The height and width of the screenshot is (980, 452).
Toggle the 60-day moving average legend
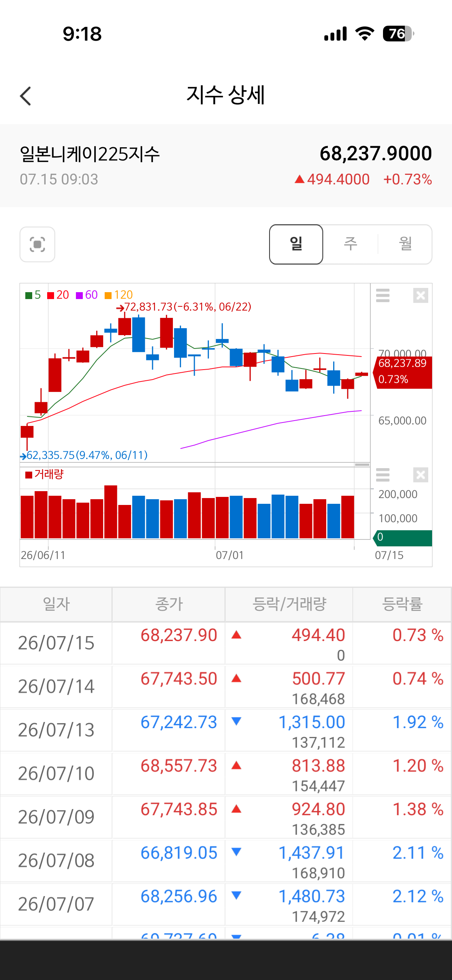[87, 295]
